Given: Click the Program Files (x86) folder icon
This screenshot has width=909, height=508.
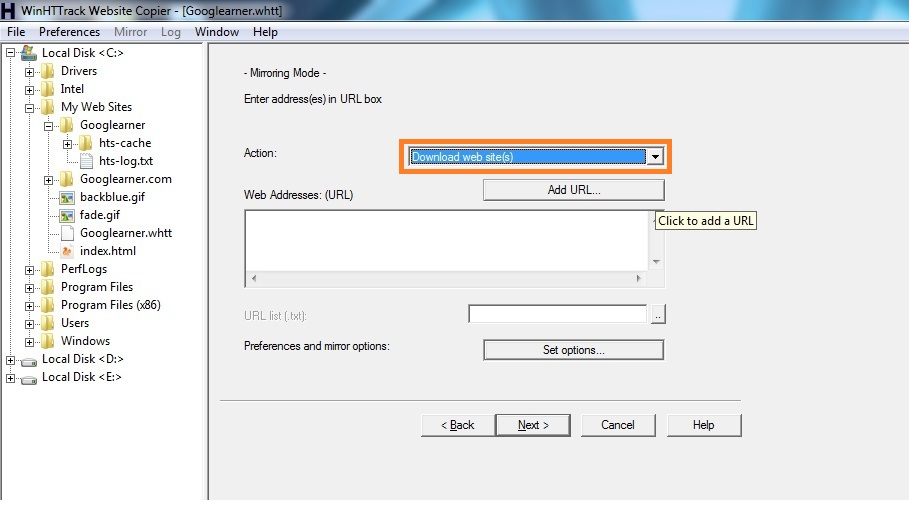Looking at the screenshot, I should [48, 305].
